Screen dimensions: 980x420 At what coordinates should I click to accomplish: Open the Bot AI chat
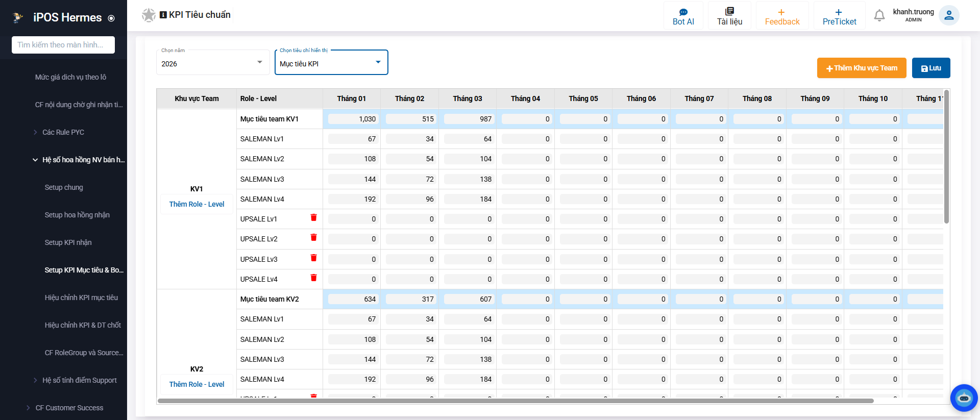point(683,16)
